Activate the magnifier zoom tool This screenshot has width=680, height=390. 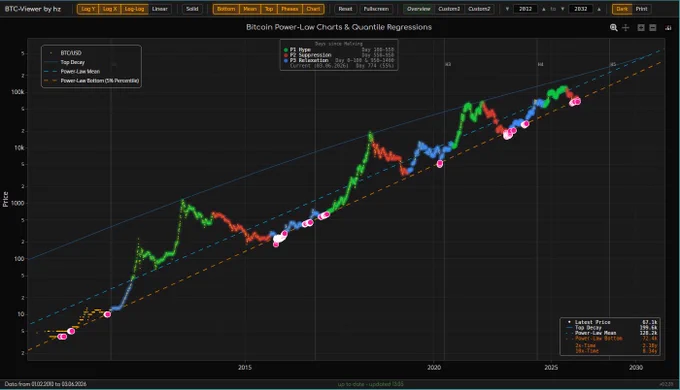click(614, 27)
